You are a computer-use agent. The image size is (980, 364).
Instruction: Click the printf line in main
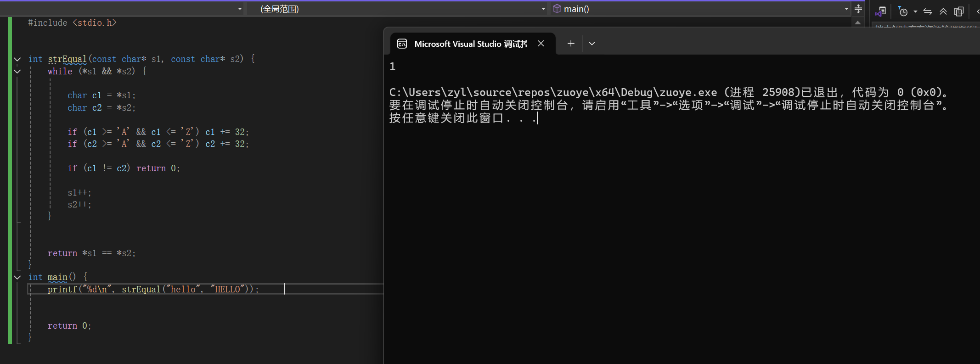pyautogui.click(x=153, y=289)
